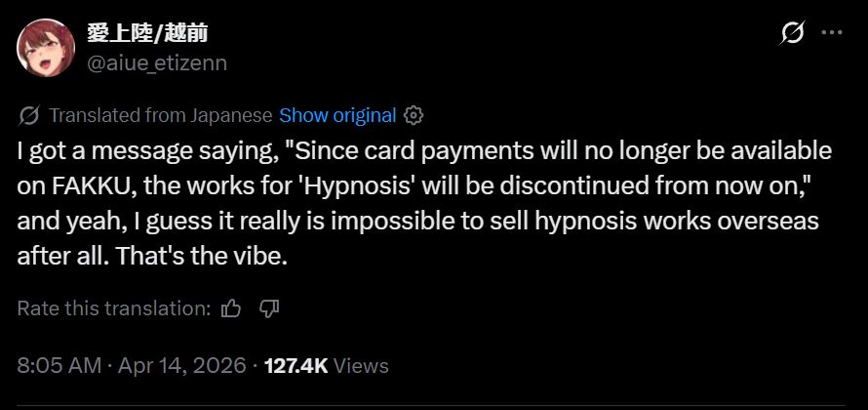Click the 'Translated from Japanese' label
The height and width of the screenshot is (410, 868).
click(x=161, y=115)
